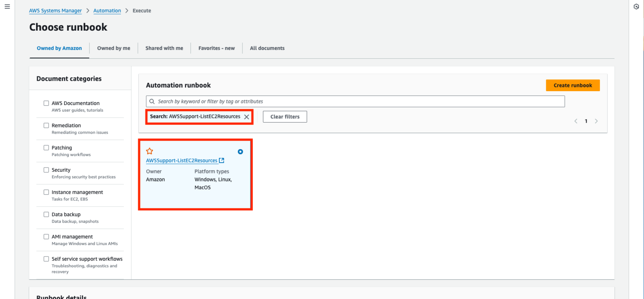Open the navigation sidebar menu
Image resolution: width=644 pixels, height=299 pixels.
pos(7,6)
